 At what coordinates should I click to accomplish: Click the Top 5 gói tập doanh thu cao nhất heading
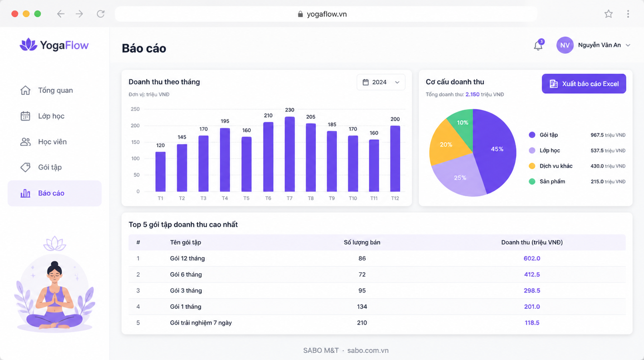(x=183, y=225)
